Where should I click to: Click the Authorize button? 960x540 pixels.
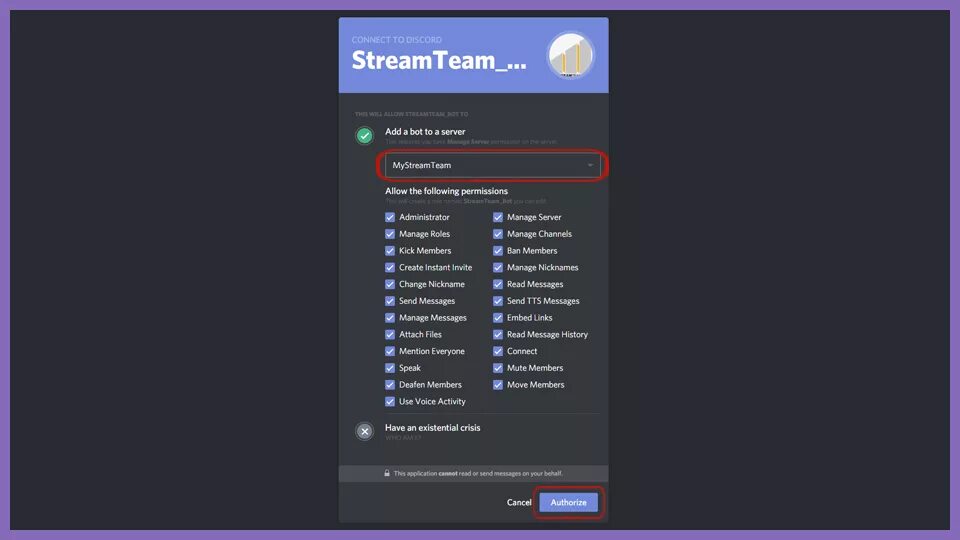pyautogui.click(x=568, y=503)
